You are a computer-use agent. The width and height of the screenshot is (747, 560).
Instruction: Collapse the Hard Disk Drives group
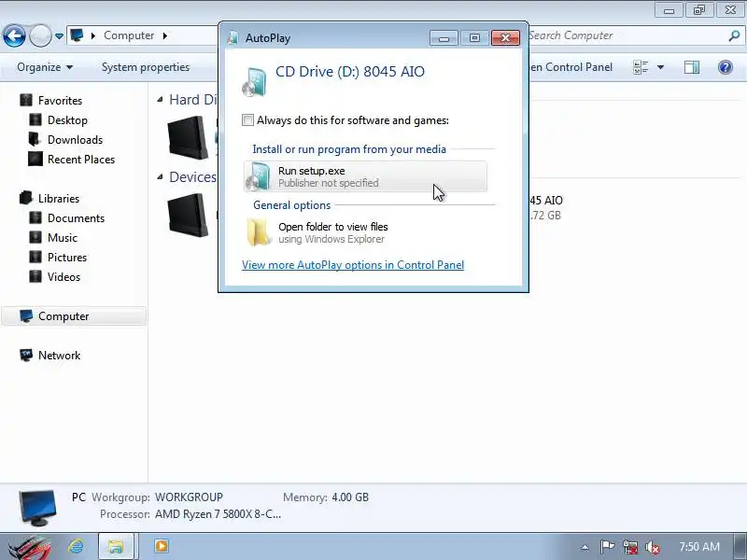pos(160,100)
